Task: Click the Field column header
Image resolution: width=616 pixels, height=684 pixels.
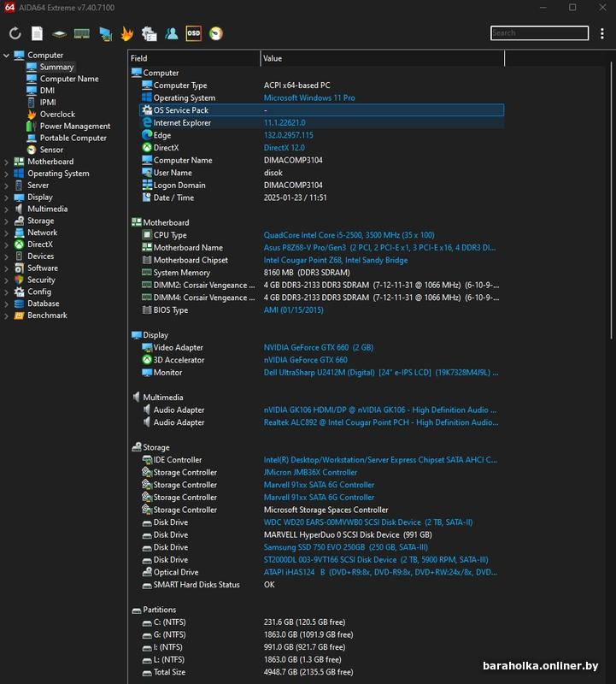Action: click(x=195, y=58)
